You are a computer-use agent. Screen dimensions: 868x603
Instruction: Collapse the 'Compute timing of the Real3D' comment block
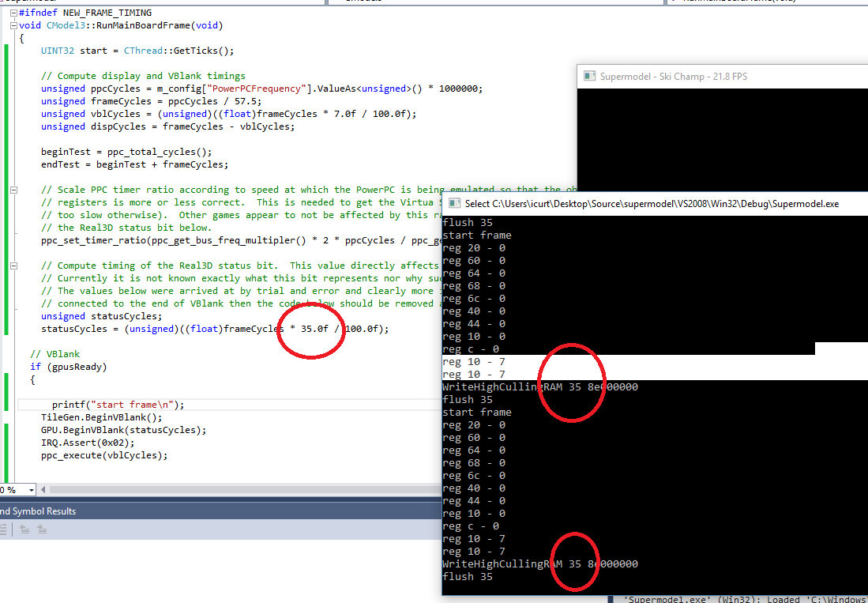point(14,266)
